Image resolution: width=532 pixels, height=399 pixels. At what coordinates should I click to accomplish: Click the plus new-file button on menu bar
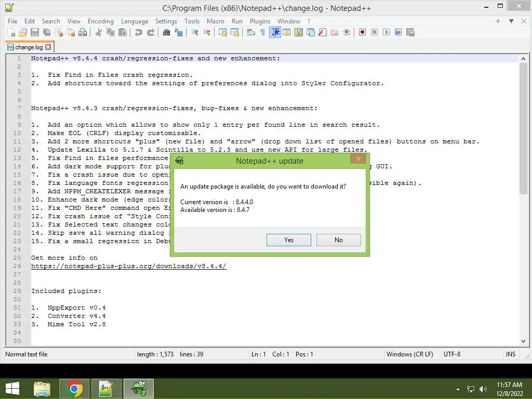click(x=498, y=21)
